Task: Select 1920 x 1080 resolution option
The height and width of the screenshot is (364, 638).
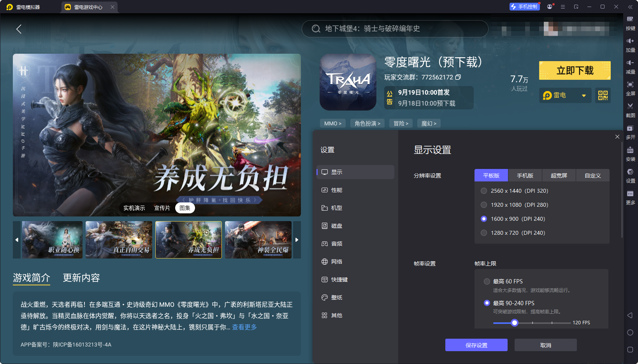Action: coord(484,205)
